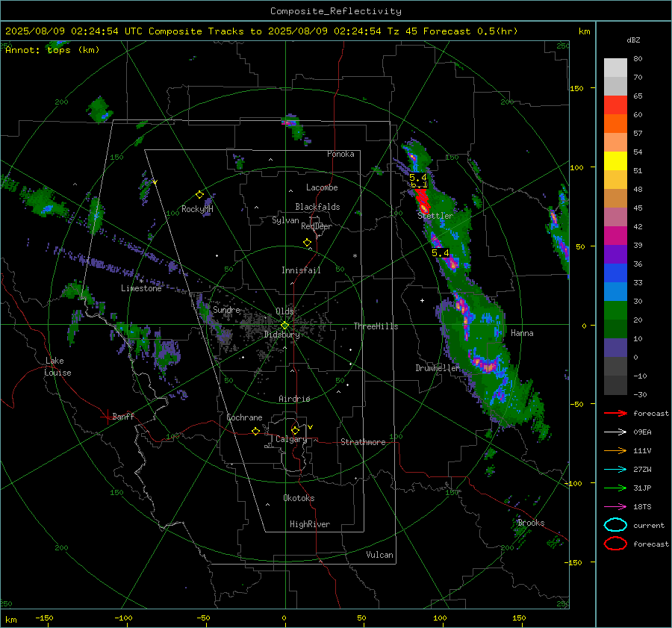Click the Brooks city label
Screen dimensions: 672x628
531,523
